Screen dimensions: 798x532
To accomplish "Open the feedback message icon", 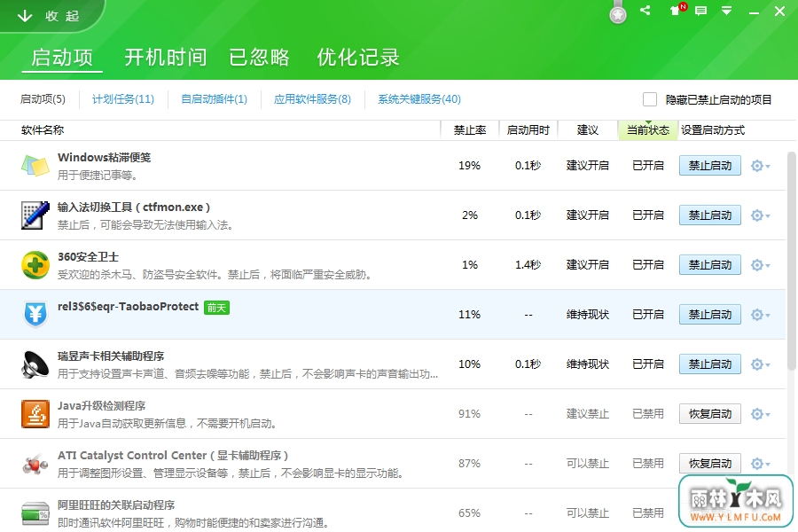I will (700, 11).
